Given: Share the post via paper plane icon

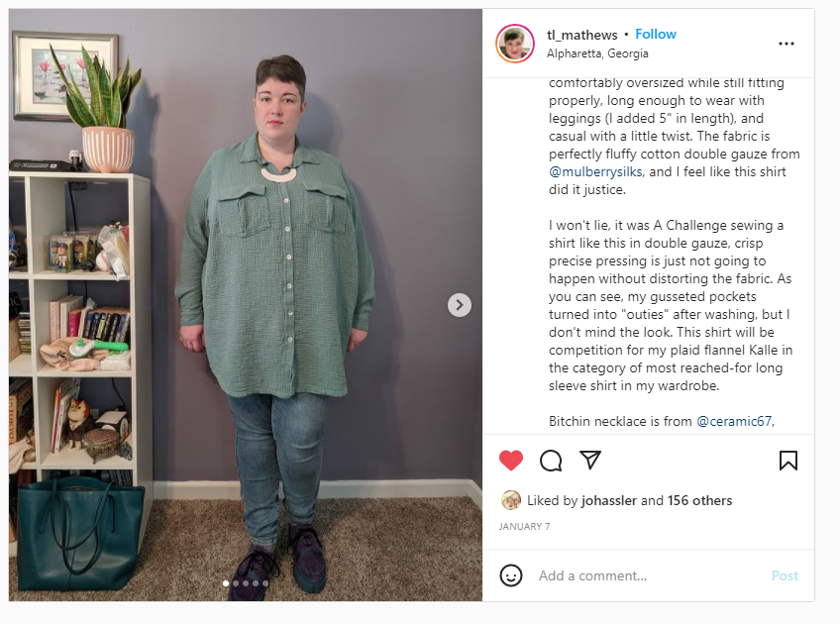Looking at the screenshot, I should pyautogui.click(x=590, y=461).
